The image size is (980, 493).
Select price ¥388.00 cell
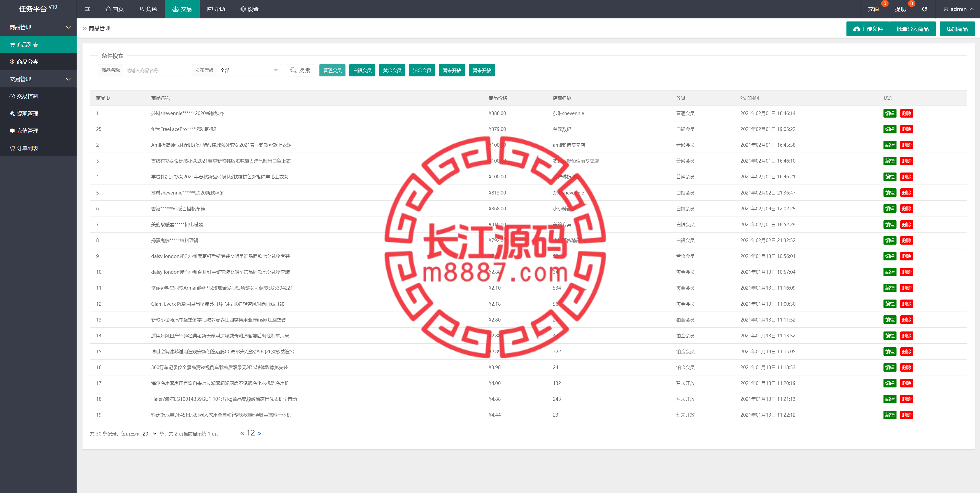pyautogui.click(x=497, y=113)
